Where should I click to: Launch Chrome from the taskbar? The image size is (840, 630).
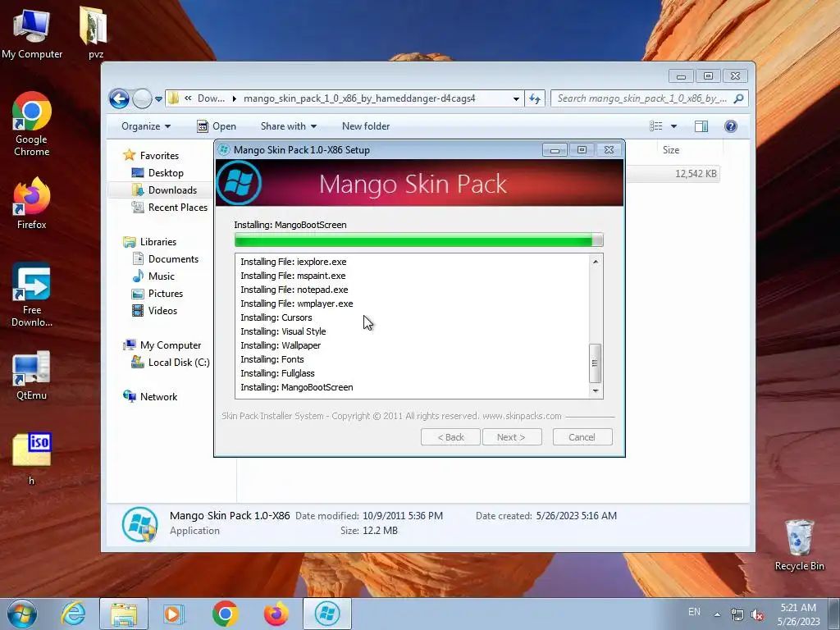coord(225,614)
